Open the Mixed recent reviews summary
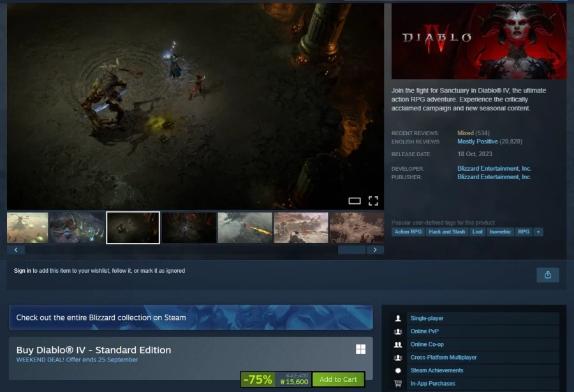The image size is (574, 392). click(466, 133)
